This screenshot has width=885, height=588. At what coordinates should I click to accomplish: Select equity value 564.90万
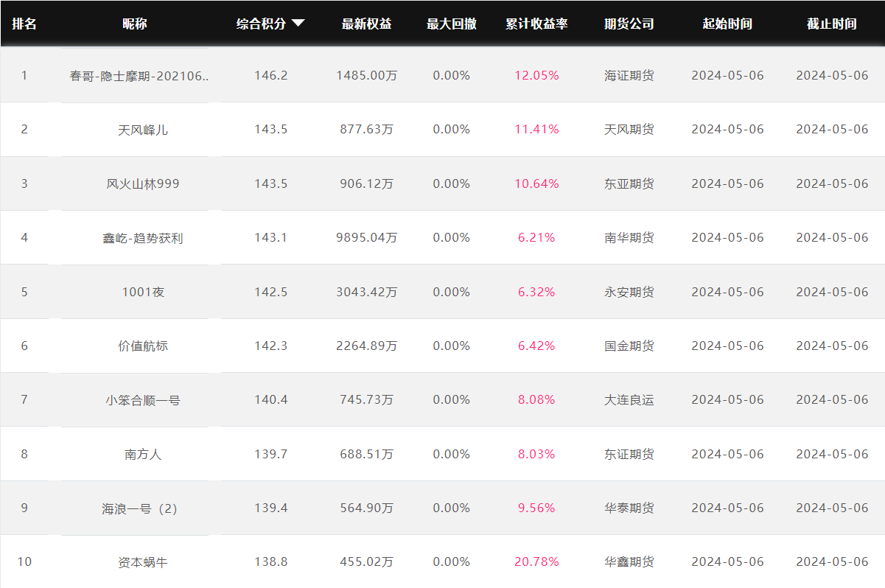pos(367,508)
